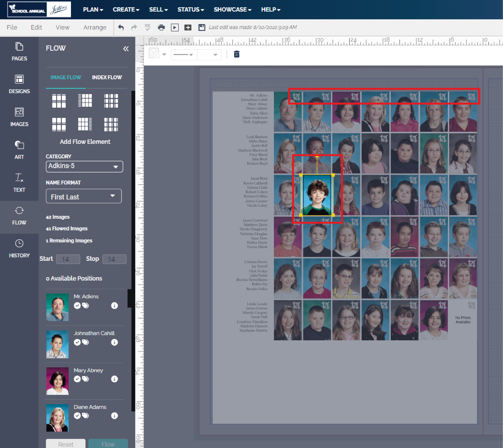Select the first flow layout grid style
The height and width of the screenshot is (448, 503).
click(x=59, y=101)
